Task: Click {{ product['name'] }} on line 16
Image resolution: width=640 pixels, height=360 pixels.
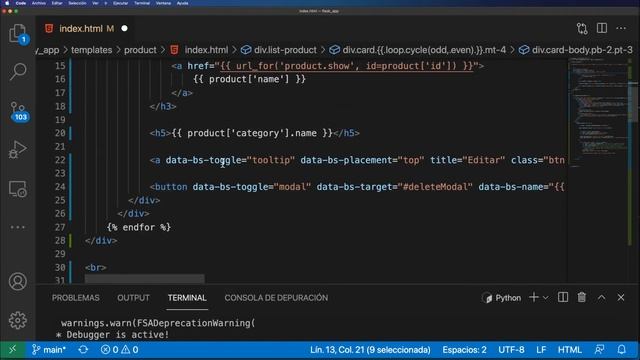Action: 249,79
